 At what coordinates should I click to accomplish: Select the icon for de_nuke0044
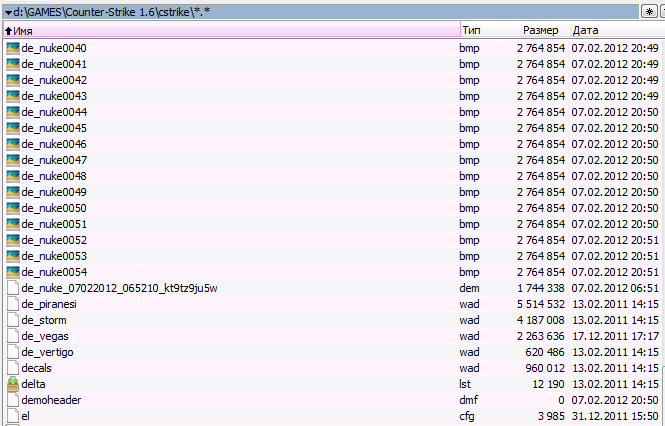tap(13, 112)
